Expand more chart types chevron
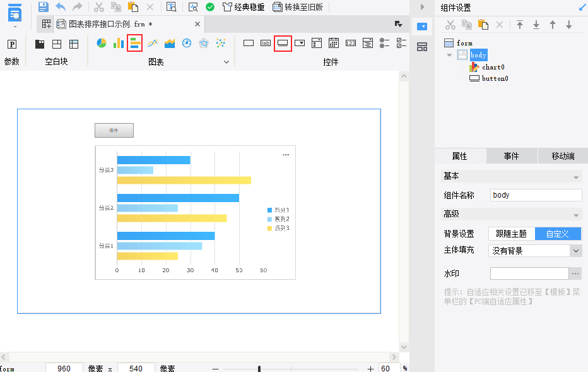Viewport: 588px width, 372px height. click(226, 62)
